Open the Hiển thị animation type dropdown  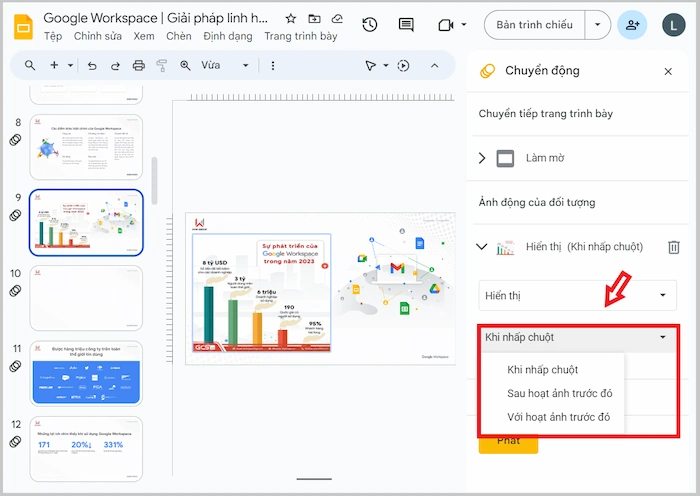(577, 296)
